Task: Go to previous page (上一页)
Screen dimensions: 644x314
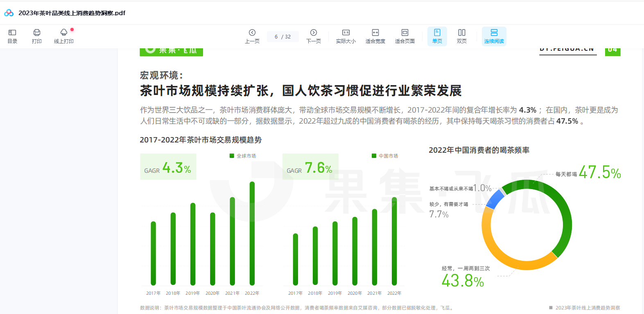Action: (x=252, y=36)
